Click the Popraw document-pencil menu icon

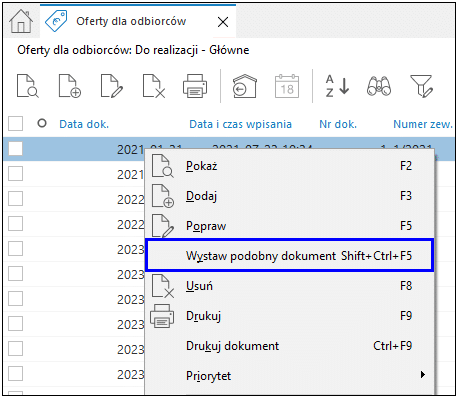click(x=163, y=226)
